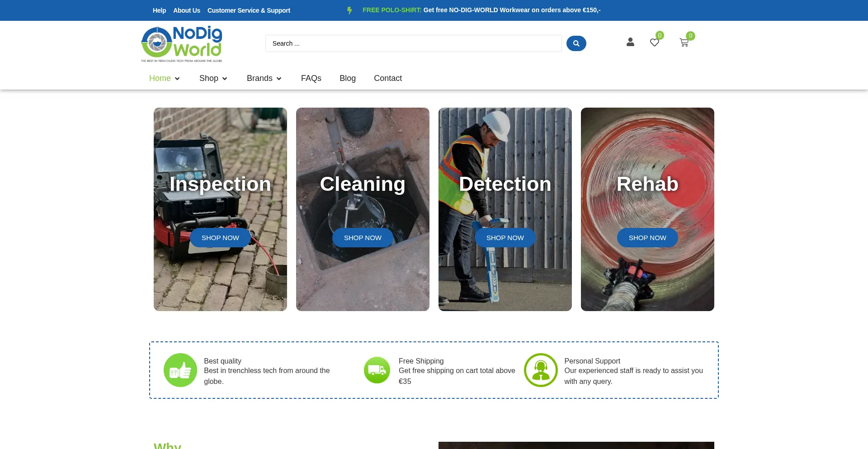Click the Free Shipping truck icon
This screenshot has height=449, width=868.
coord(377,370)
